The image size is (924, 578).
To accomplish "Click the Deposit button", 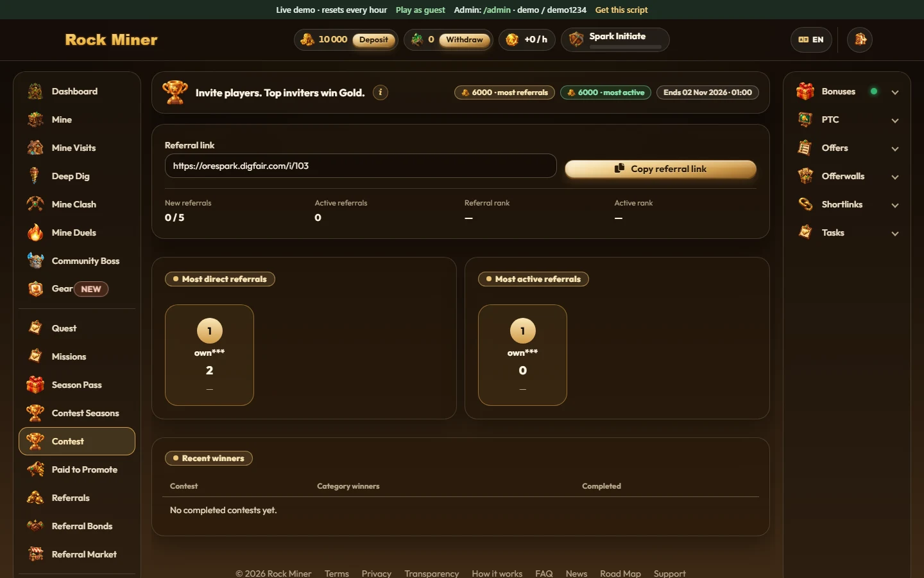I will point(373,40).
